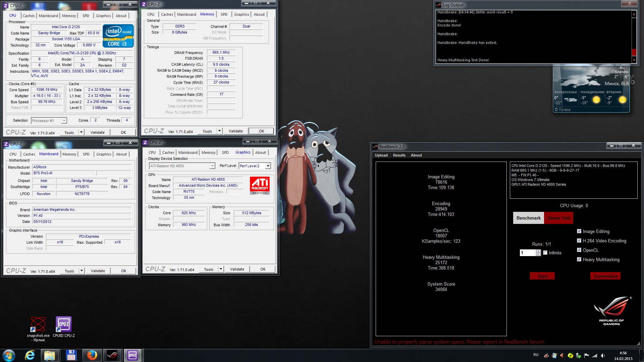Click tomorrow's sunny weather icon in gadget
The width and height of the screenshot is (644, 362).
point(596,100)
